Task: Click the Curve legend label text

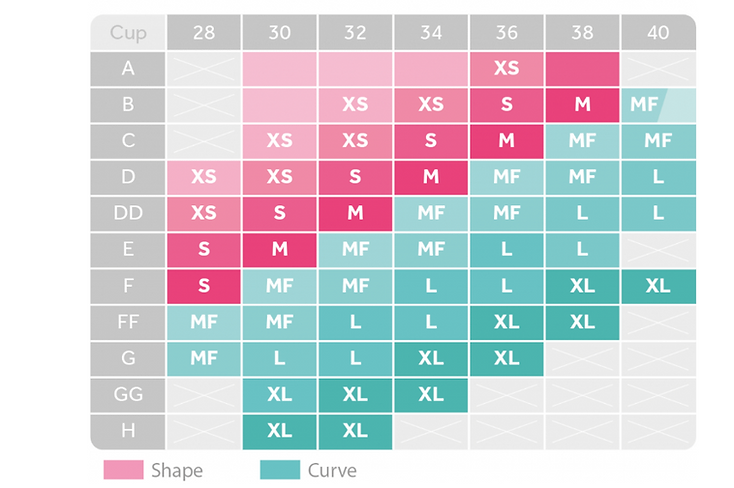Action: tap(332, 470)
